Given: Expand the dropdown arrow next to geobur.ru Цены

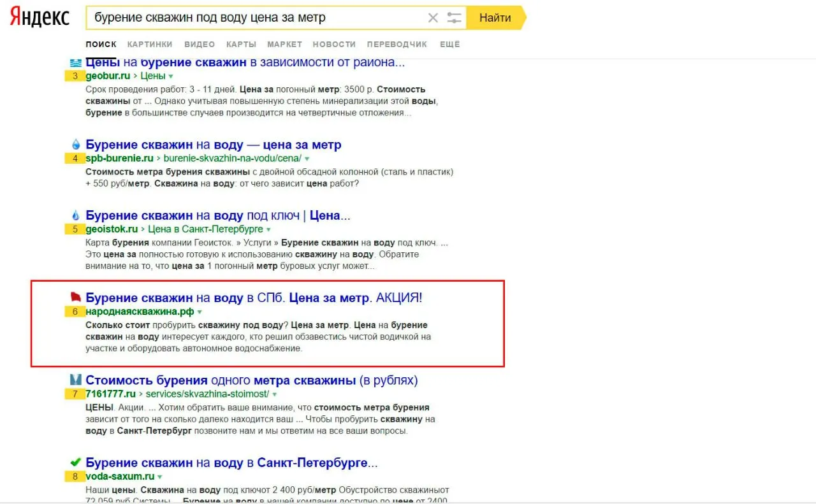Looking at the screenshot, I should [171, 76].
